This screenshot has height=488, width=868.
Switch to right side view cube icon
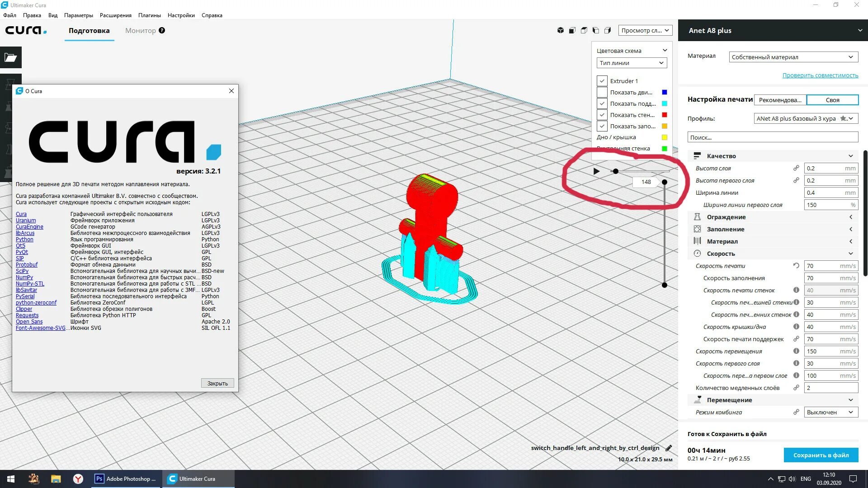[608, 30]
